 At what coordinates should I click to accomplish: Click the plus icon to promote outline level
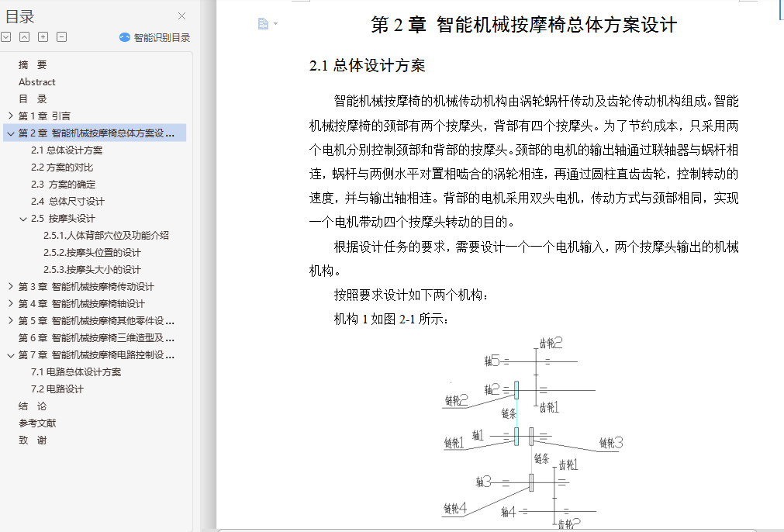[43, 37]
